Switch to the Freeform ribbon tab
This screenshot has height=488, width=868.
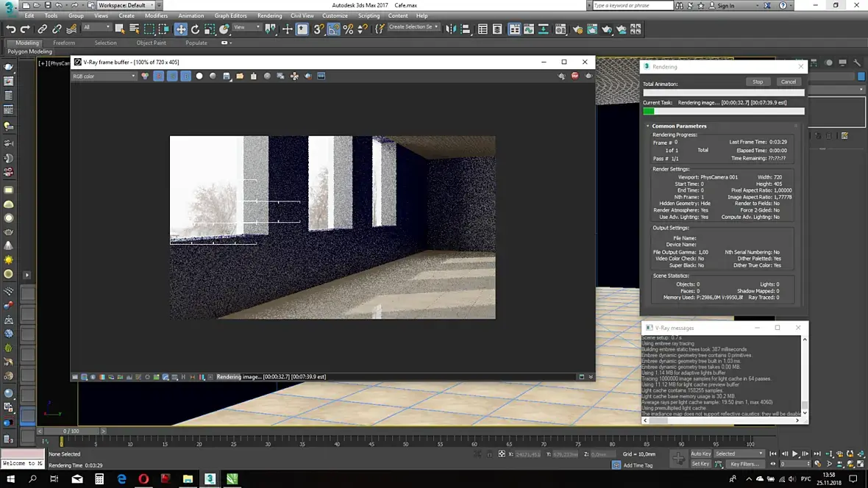[64, 43]
